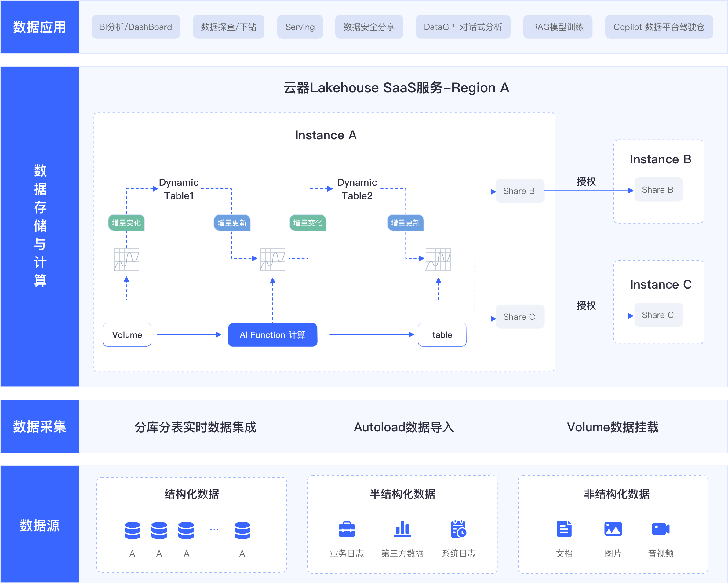728x584 pixels.
Task: Select the 数据应用 section header
Action: (x=39, y=27)
